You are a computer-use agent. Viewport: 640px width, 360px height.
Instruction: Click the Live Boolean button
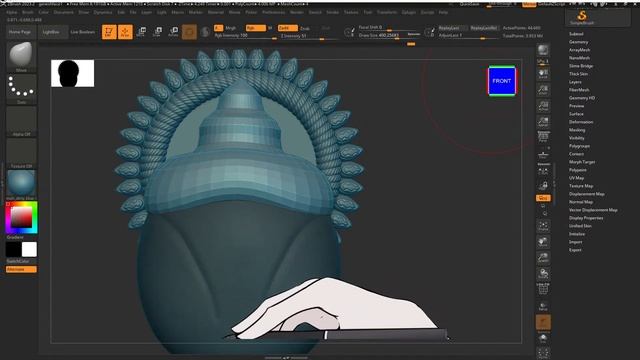coord(82,32)
